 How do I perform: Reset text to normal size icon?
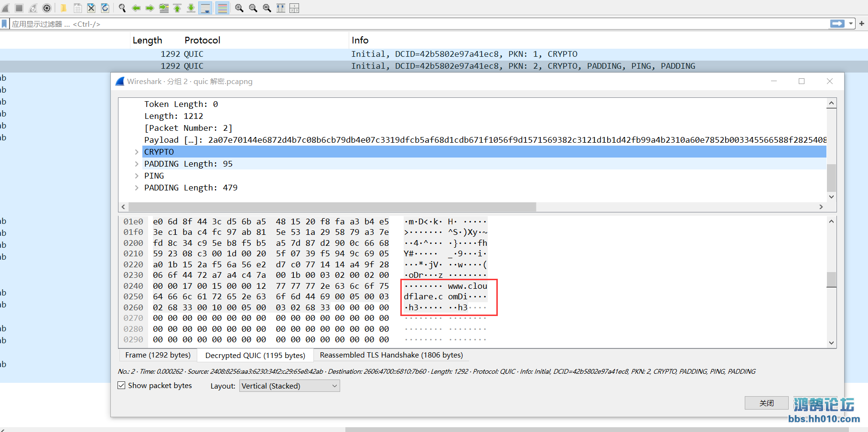267,8
